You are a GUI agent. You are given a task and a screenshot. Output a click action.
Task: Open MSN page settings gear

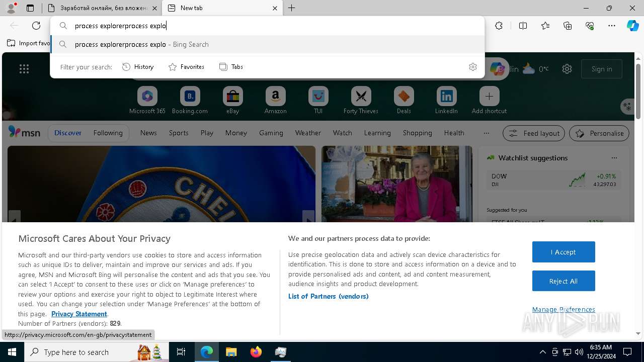click(x=567, y=69)
